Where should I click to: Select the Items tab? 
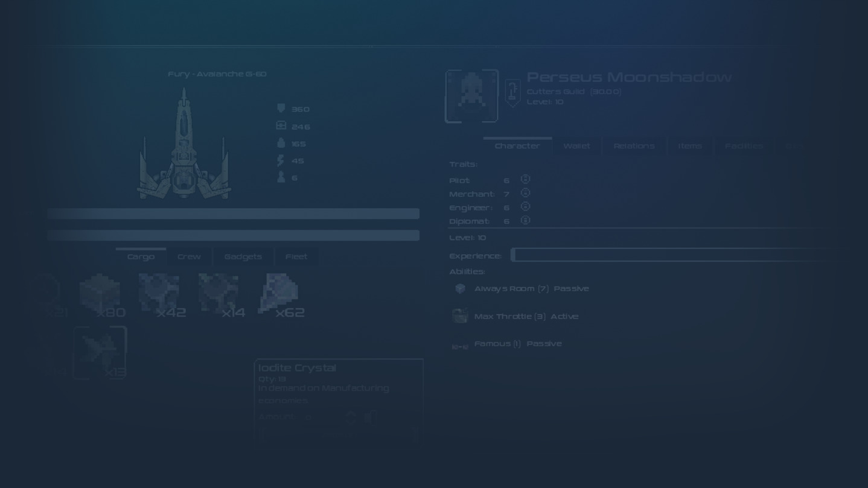point(690,146)
